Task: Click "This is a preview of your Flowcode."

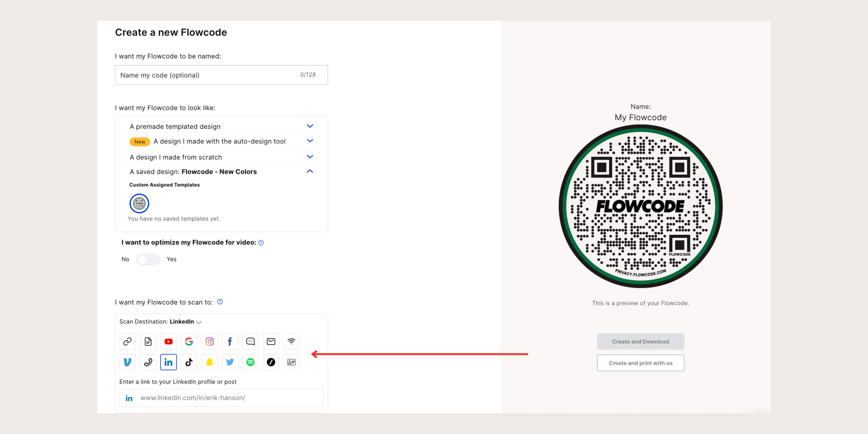Action: (x=641, y=303)
